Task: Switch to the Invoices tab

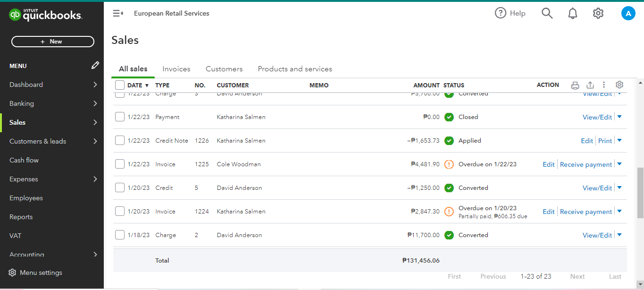Action: (x=176, y=69)
